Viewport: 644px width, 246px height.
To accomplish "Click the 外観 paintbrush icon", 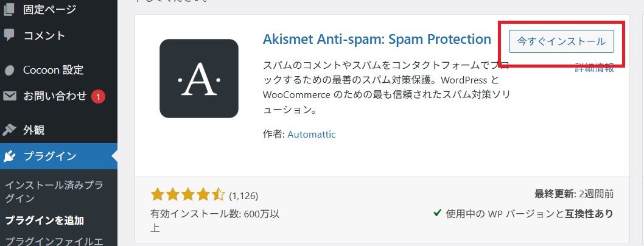I will 9,130.
